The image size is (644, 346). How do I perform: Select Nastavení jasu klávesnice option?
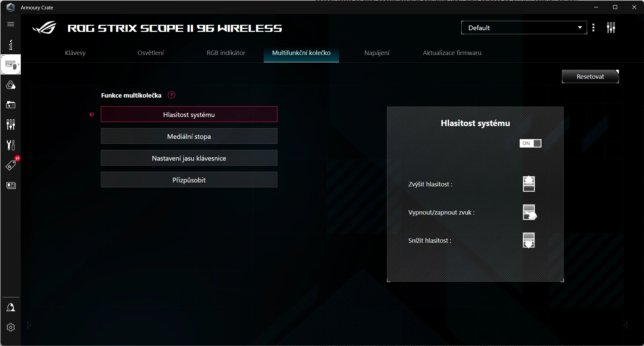(x=189, y=158)
